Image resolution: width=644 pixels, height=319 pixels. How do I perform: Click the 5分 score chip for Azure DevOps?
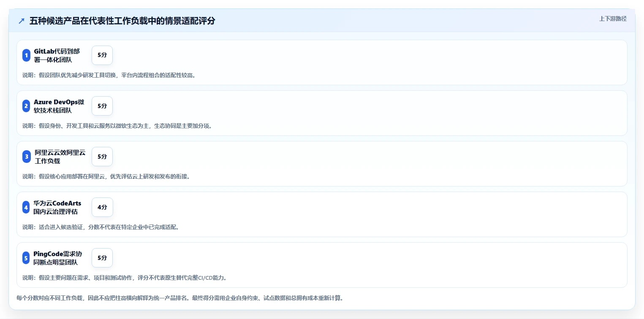pyautogui.click(x=102, y=106)
